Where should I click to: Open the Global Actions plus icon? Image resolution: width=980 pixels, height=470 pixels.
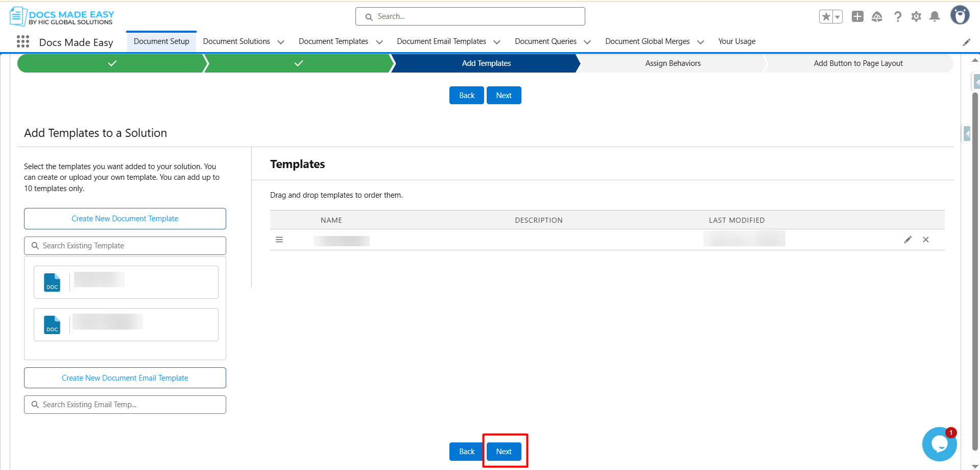click(x=857, y=17)
